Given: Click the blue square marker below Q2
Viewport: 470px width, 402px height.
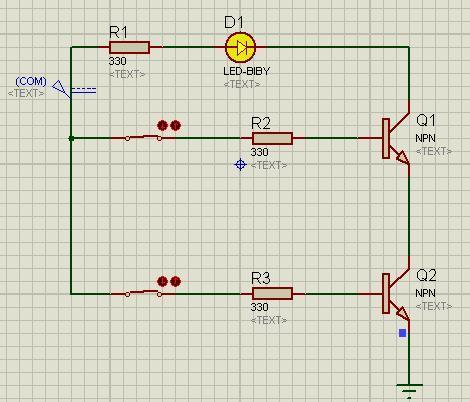Looking at the screenshot, I should (x=403, y=333).
